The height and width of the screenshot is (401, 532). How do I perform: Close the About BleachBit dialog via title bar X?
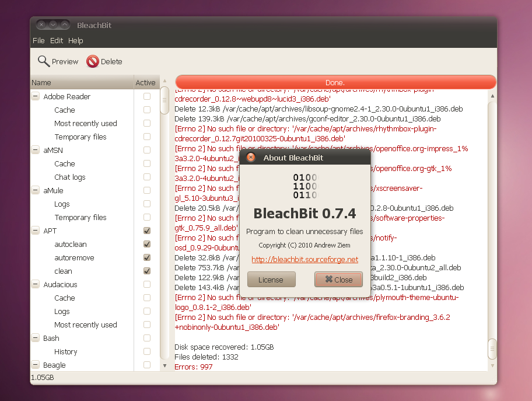(x=251, y=157)
